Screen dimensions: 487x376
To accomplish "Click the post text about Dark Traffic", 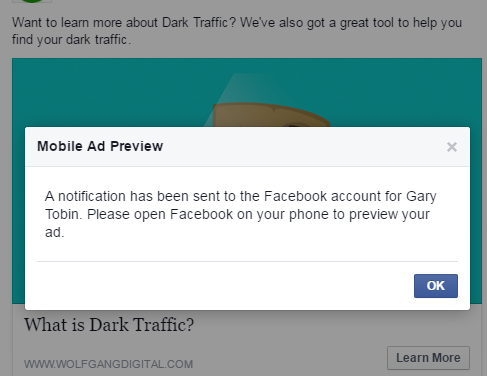I will 237,31.
